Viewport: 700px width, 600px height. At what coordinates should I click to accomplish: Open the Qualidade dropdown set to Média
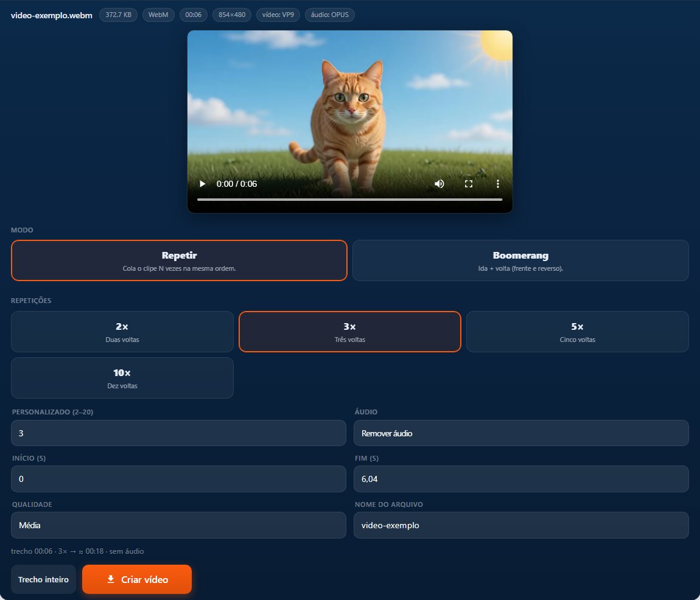click(x=178, y=525)
